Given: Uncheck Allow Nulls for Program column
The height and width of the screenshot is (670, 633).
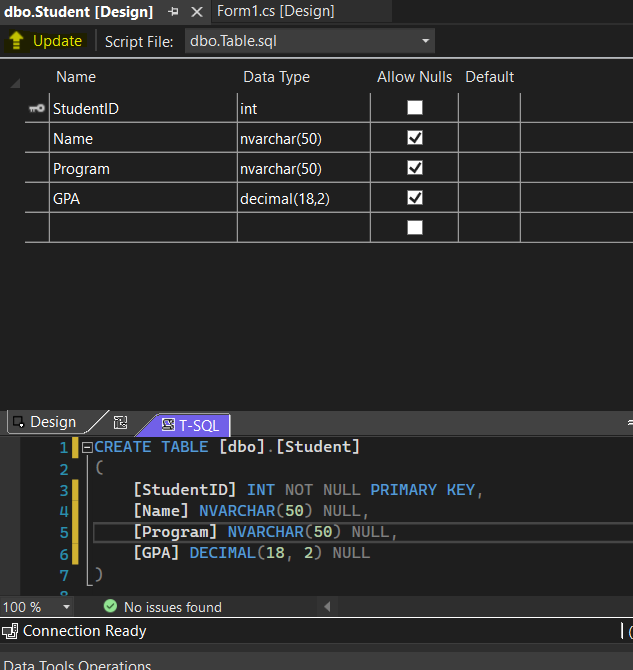Looking at the screenshot, I should pos(414,168).
